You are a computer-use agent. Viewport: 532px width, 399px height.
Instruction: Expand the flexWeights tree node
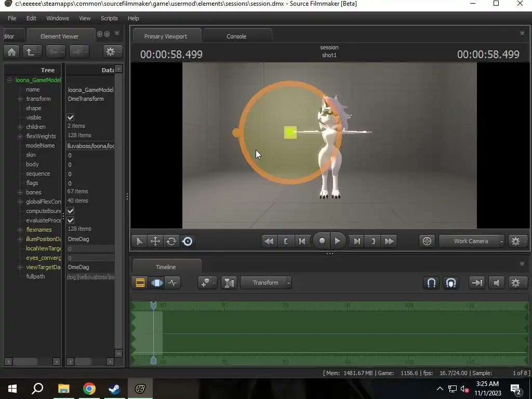click(x=20, y=136)
